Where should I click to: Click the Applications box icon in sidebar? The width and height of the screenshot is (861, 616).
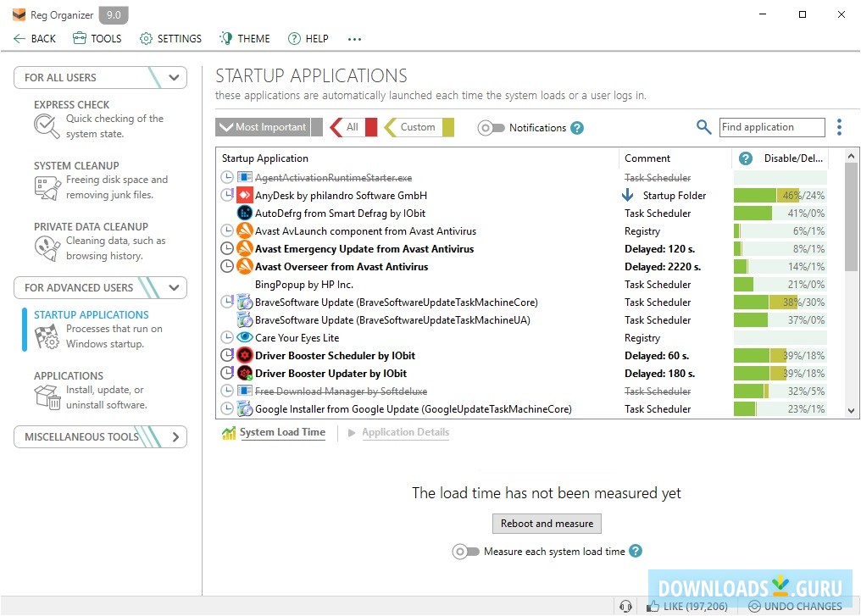click(47, 397)
